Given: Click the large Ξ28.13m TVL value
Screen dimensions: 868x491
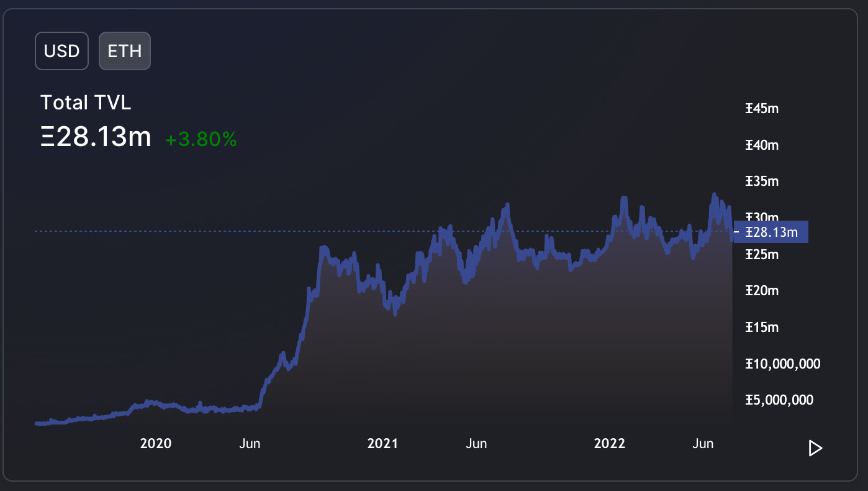Looking at the screenshot, I should point(96,137).
